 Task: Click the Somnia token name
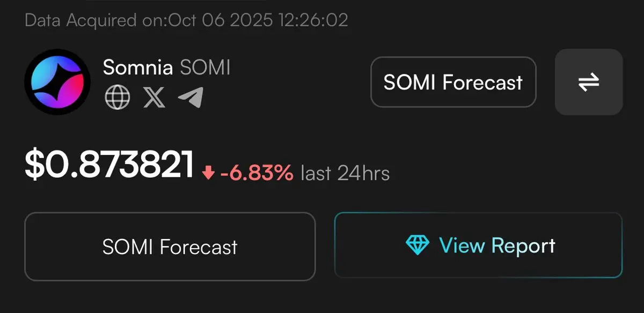138,68
